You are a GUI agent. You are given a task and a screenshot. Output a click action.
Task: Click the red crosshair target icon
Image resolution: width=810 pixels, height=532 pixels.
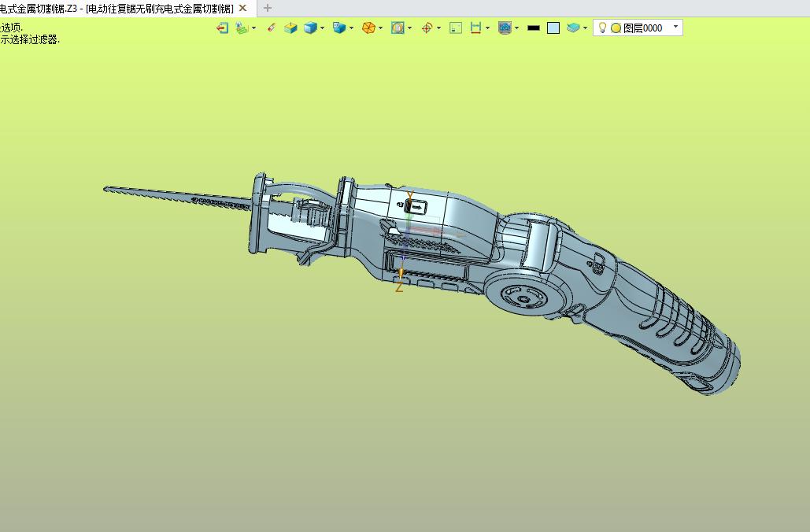(427, 28)
